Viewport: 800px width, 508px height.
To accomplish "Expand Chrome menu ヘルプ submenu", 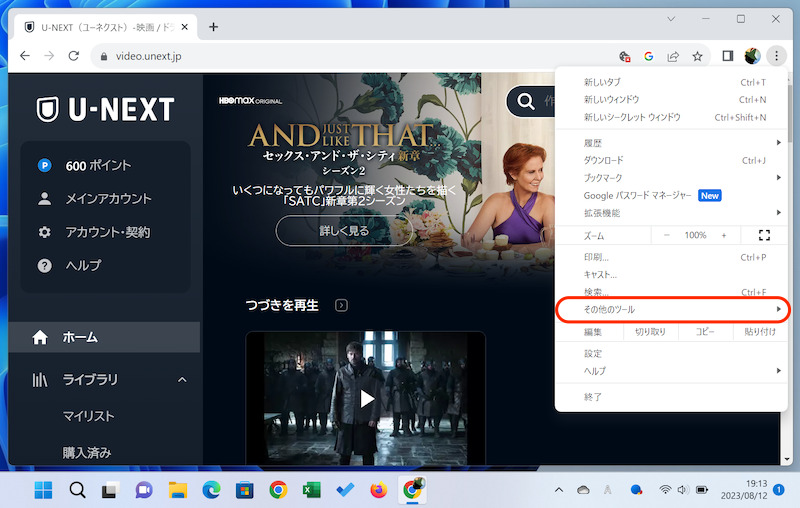I will click(671, 371).
